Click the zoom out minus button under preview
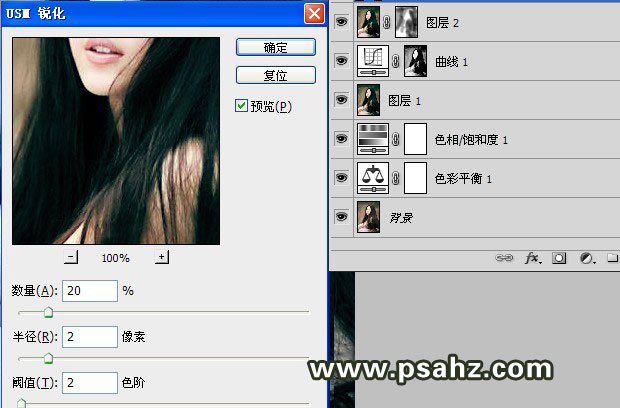Screen dimensions: 620x408 (x=71, y=257)
